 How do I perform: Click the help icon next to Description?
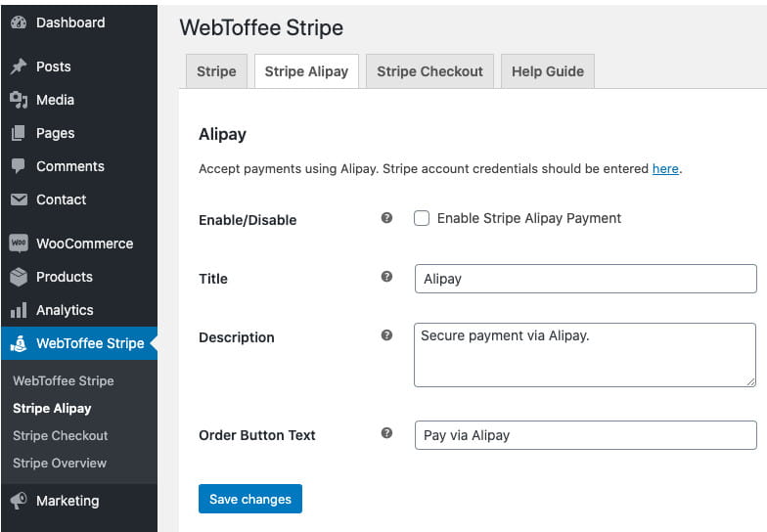[386, 335]
